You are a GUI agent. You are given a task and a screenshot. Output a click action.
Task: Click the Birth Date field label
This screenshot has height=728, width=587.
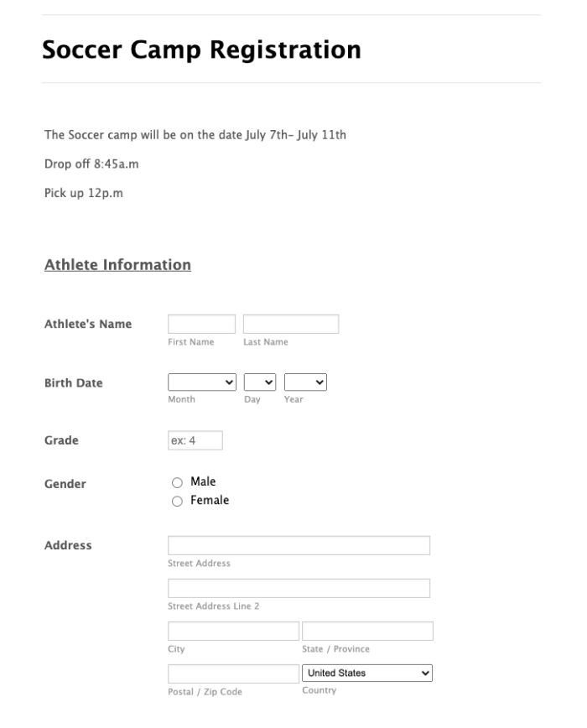click(x=73, y=383)
